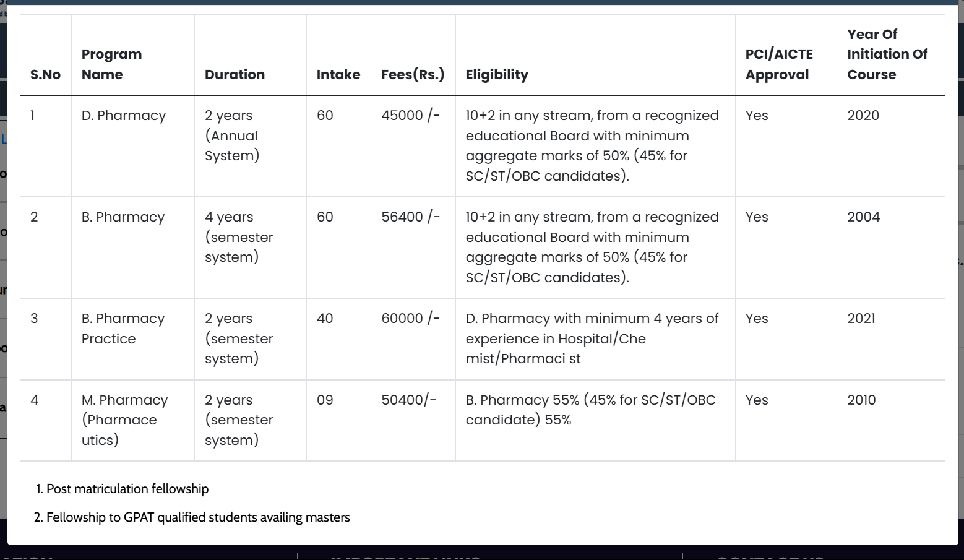The image size is (964, 560).
Task: Click the "45000 /-" fee cell
Action: (x=410, y=116)
